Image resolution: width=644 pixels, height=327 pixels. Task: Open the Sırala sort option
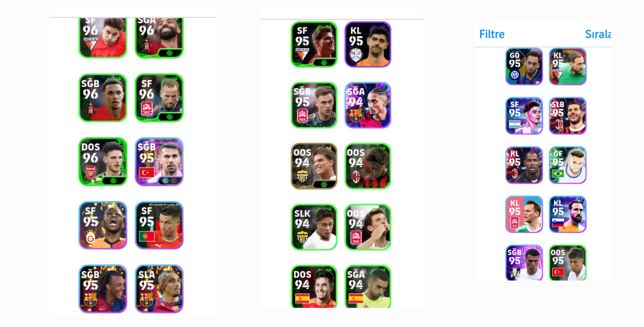point(598,34)
